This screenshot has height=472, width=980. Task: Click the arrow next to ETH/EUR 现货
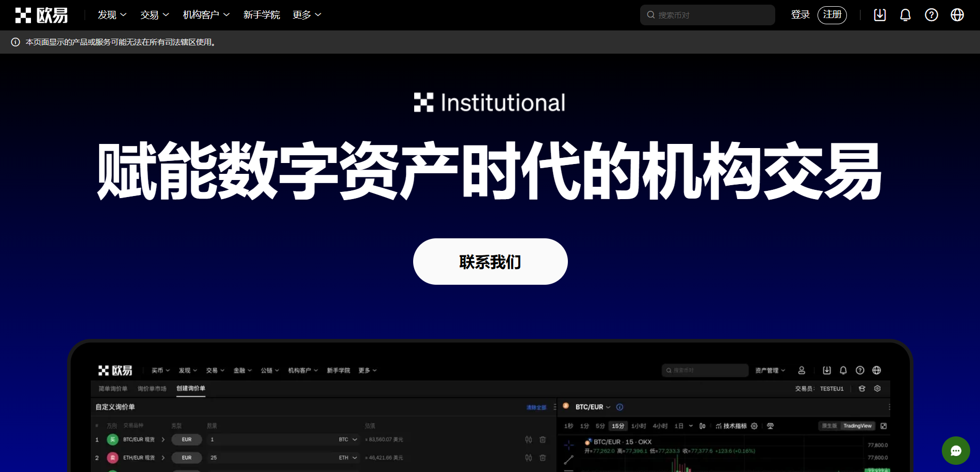tap(163, 458)
